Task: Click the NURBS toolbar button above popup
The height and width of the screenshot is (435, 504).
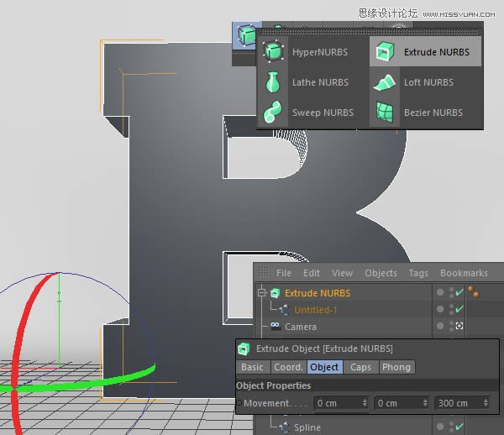Action: coord(245,35)
